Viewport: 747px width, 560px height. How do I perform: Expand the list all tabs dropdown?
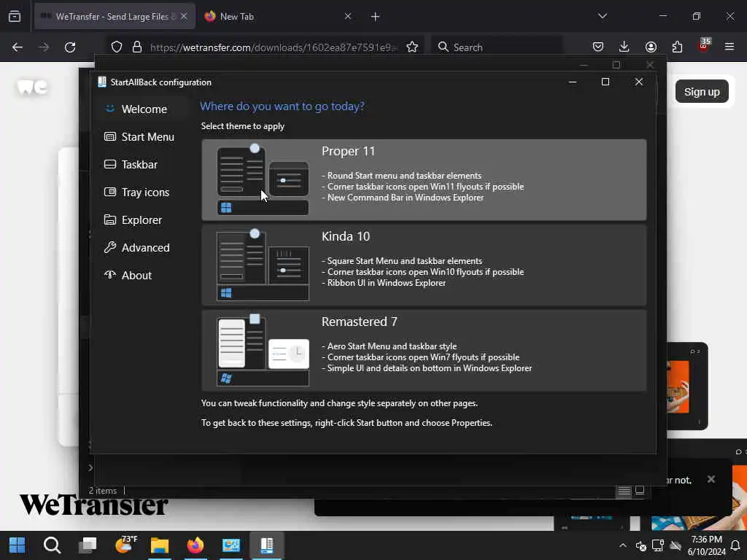602,16
